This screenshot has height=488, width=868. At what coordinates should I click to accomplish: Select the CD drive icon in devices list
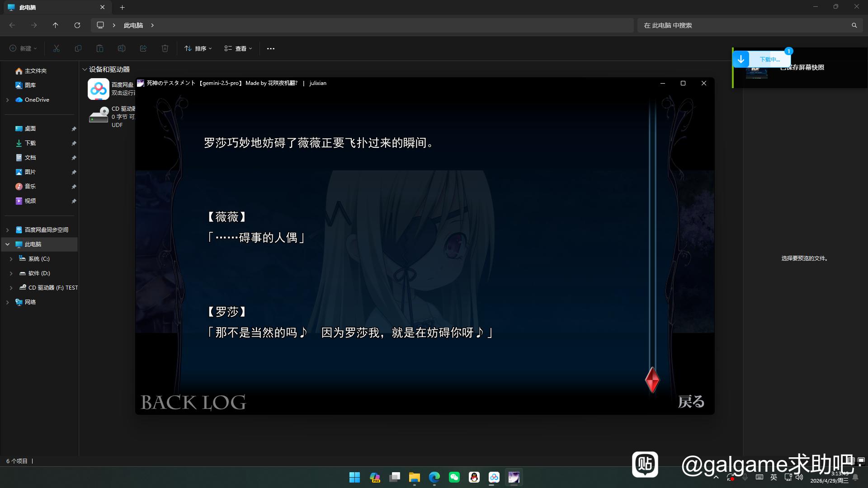pyautogui.click(x=99, y=114)
